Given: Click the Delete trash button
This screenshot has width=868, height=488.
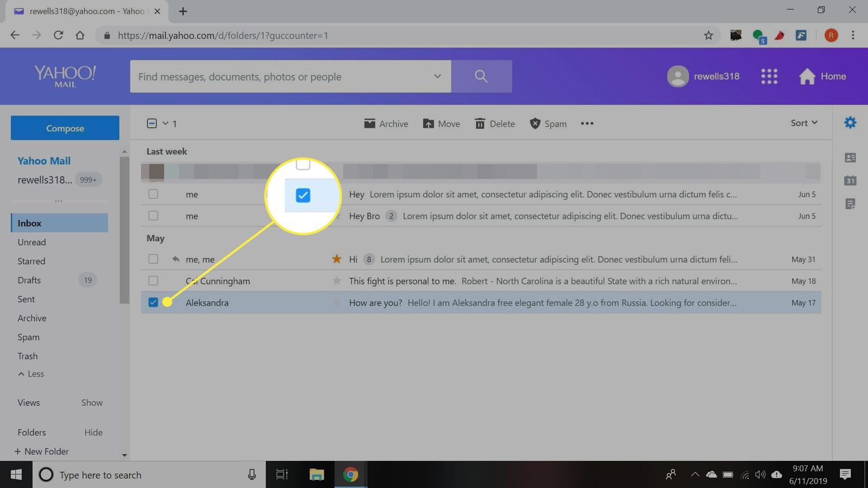Looking at the screenshot, I should [x=495, y=124].
